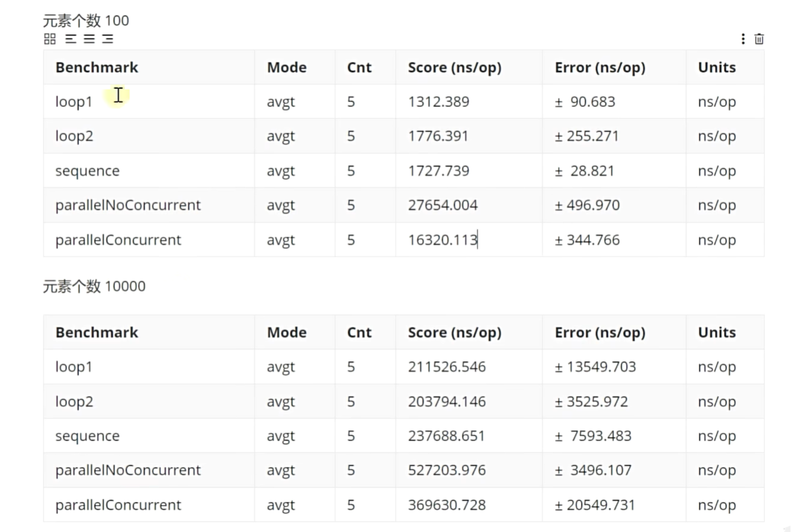The image size is (793, 532).
Task: Click Score (ns/op) header in the 100-element table
Action: point(455,68)
